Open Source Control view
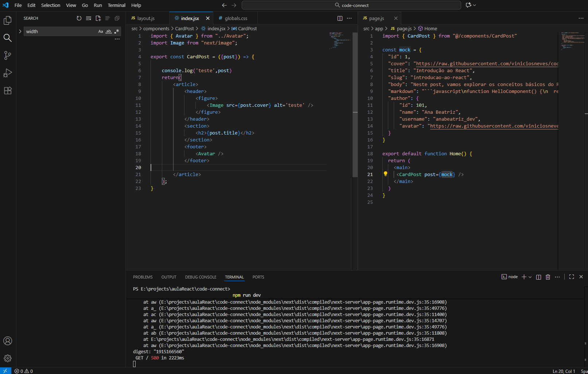Screen dimensions: 588x374 coord(7,55)
